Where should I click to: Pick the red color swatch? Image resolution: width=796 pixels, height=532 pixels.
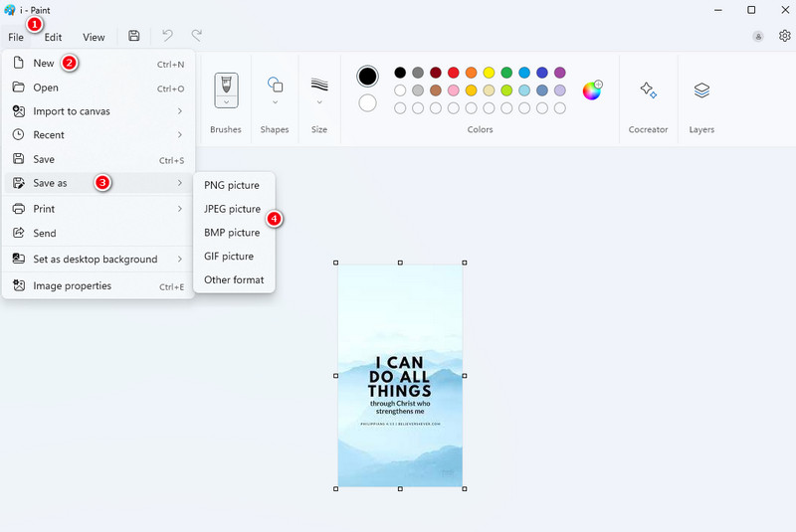(454, 73)
